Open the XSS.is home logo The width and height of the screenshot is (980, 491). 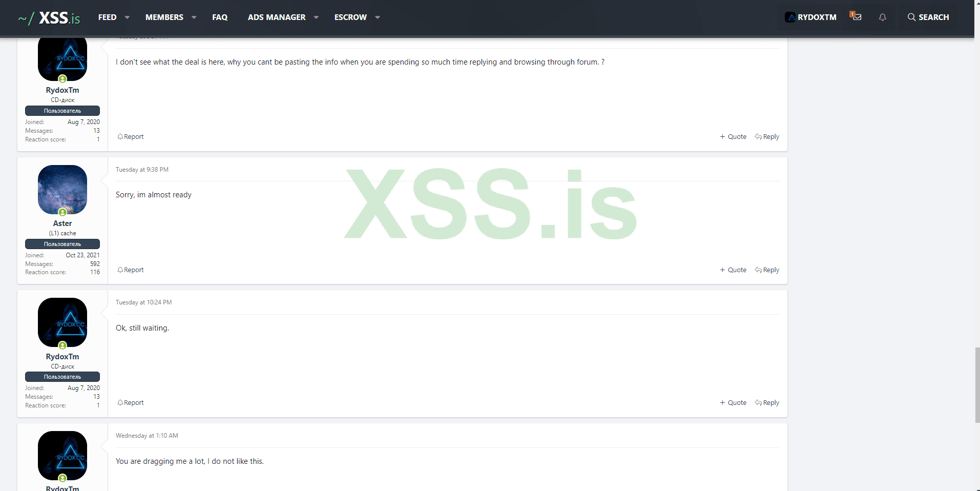coord(49,17)
